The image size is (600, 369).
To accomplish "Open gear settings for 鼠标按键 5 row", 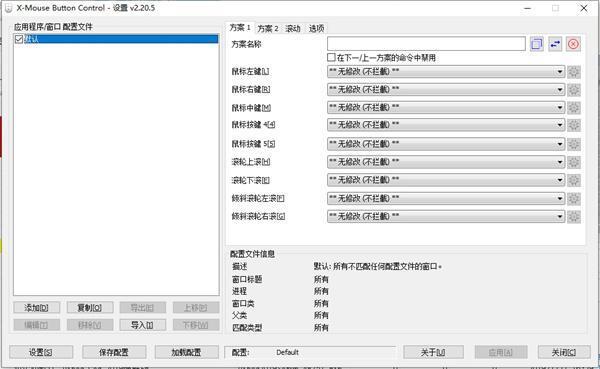I will 574,144.
